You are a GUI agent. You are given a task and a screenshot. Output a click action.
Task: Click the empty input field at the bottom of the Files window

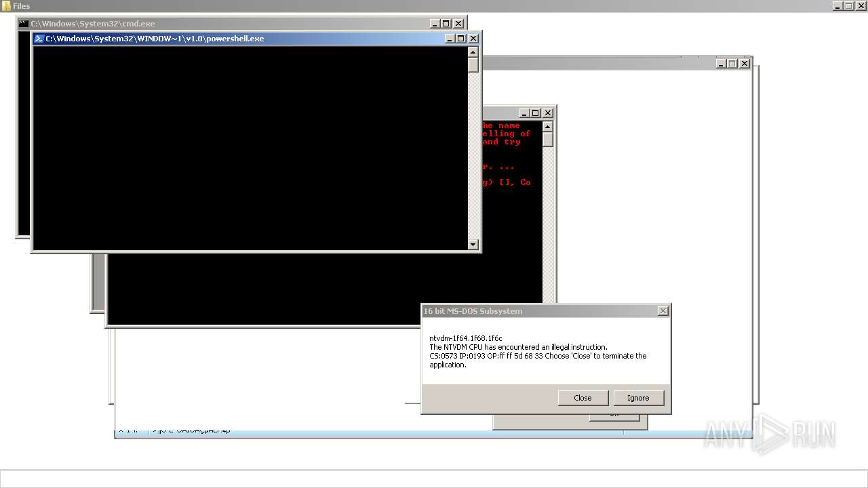coord(434,479)
